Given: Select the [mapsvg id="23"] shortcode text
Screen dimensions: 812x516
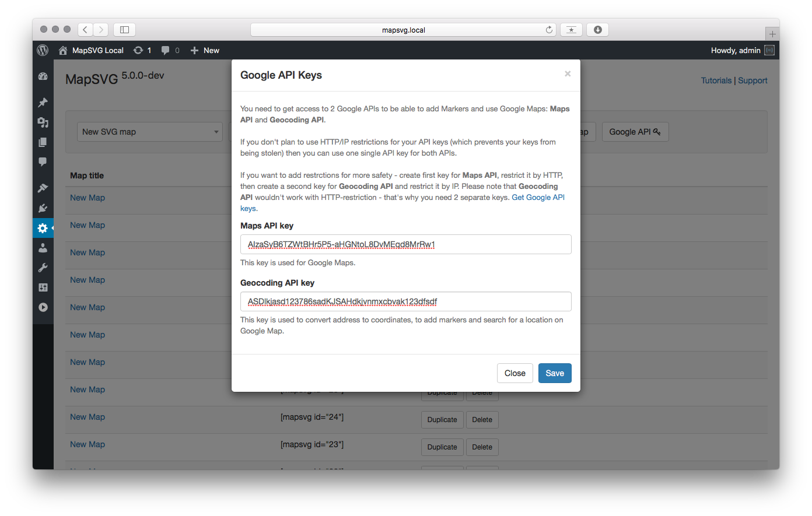Looking at the screenshot, I should (x=312, y=444).
